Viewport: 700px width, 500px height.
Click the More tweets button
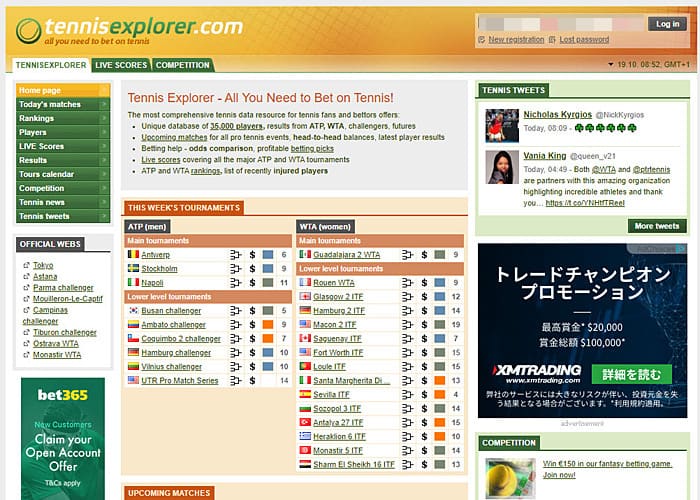tap(657, 226)
